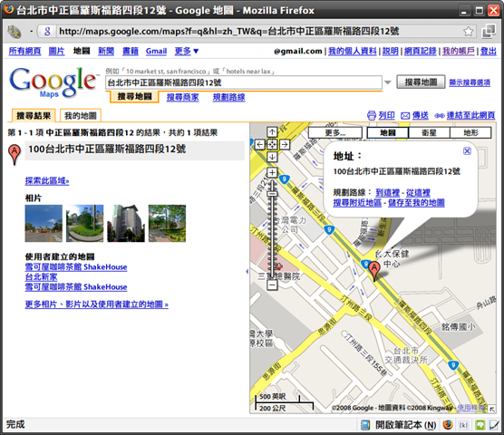Open 新聞 in top navigation
This screenshot has height=435, width=504.
tap(106, 51)
